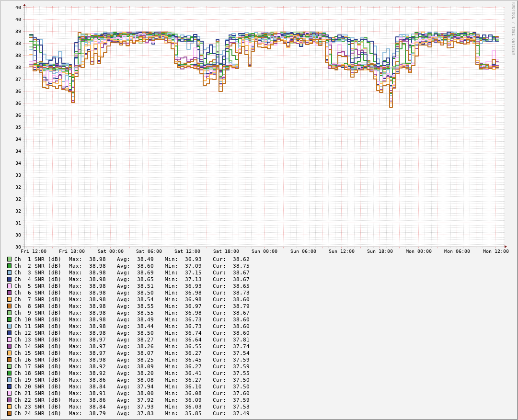Click the 39 label on the vertical axis
The width and height of the screenshot is (518, 420).
point(18,32)
